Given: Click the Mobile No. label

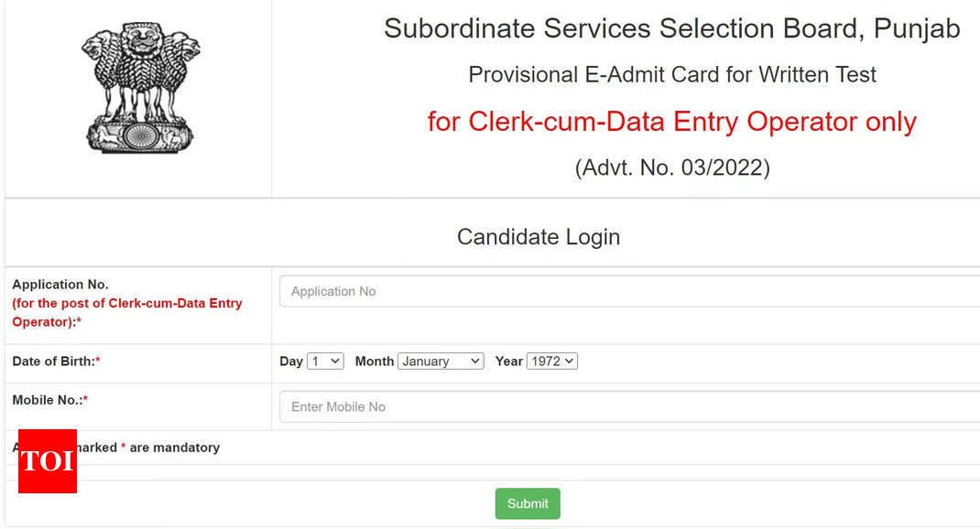Looking at the screenshot, I should pos(50,400).
